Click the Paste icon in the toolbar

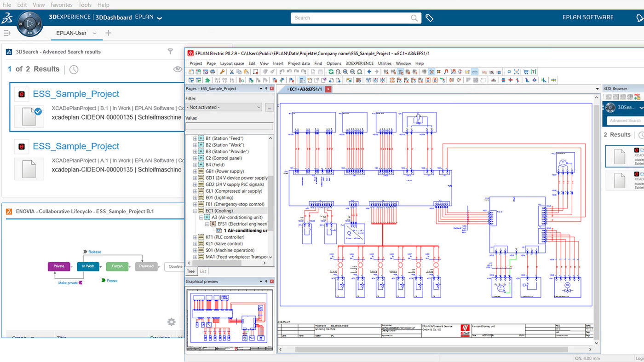pyautogui.click(x=246, y=71)
